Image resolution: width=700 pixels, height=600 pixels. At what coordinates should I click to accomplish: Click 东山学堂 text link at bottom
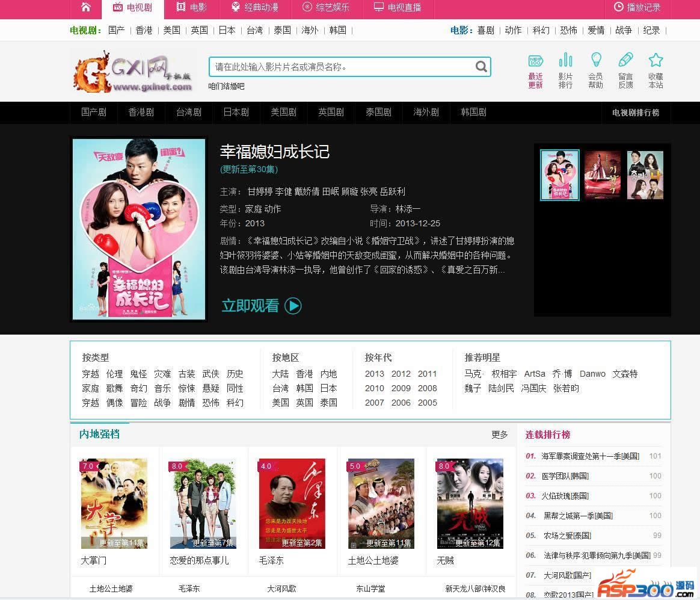click(370, 589)
